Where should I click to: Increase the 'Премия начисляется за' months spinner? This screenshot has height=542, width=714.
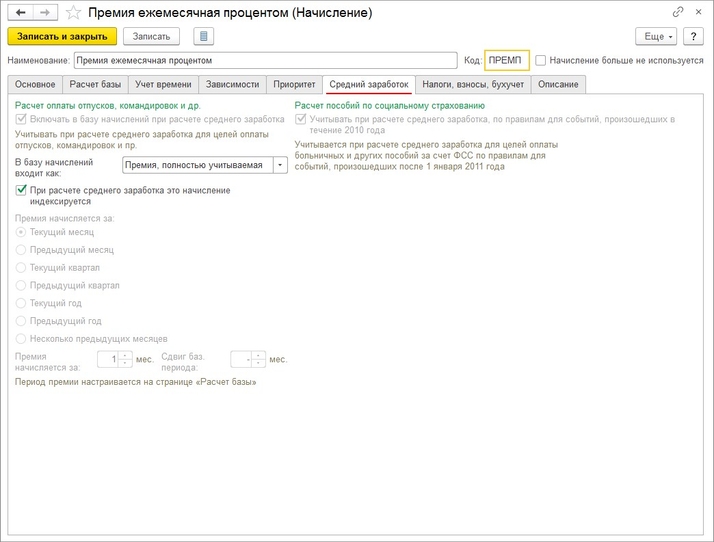[125, 355]
